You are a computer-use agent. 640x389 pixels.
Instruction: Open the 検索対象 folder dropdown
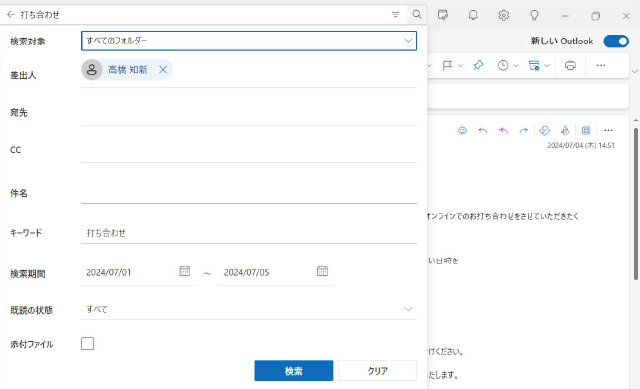[x=249, y=41]
